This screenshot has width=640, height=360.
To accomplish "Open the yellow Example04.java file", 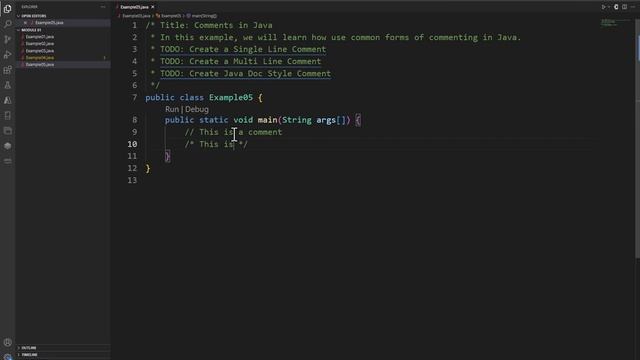I will pyautogui.click(x=40, y=58).
